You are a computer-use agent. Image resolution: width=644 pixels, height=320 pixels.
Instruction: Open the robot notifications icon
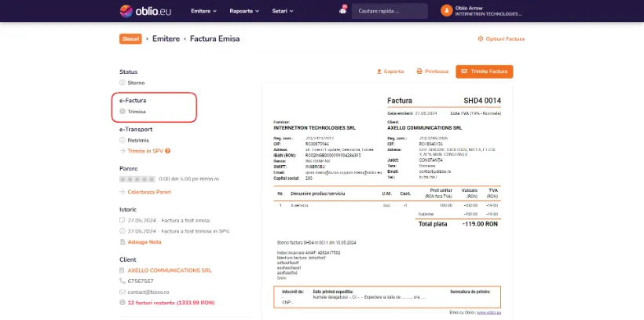(x=343, y=10)
